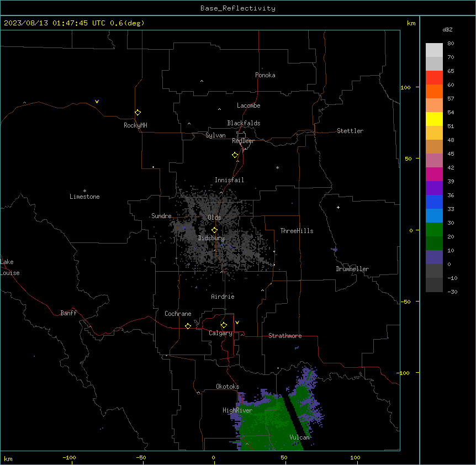
Task: Click the light gray 80 dBZ legend swatch
Action: click(434, 50)
